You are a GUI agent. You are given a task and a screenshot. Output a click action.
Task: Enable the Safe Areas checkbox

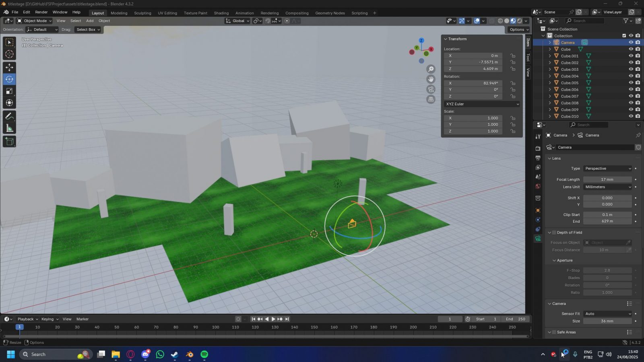[554, 332]
